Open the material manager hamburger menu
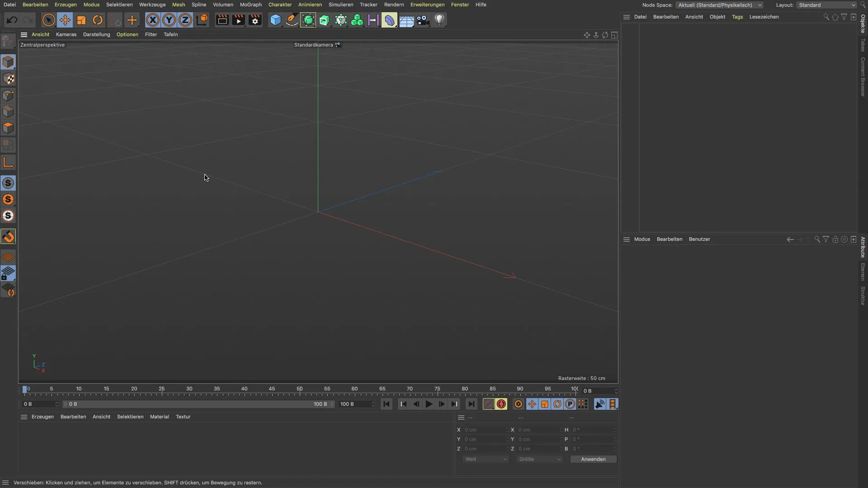 (x=24, y=417)
